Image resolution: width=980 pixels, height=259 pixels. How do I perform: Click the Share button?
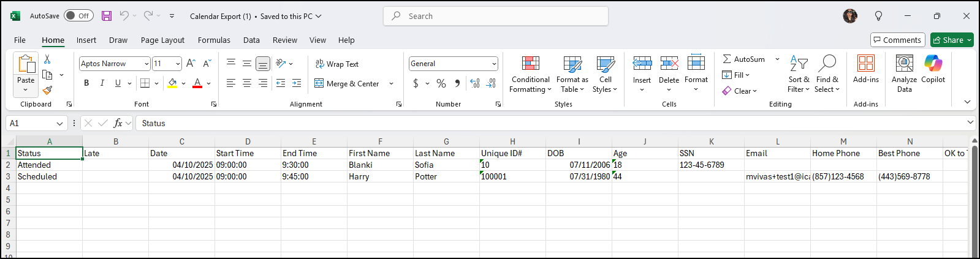[948, 40]
